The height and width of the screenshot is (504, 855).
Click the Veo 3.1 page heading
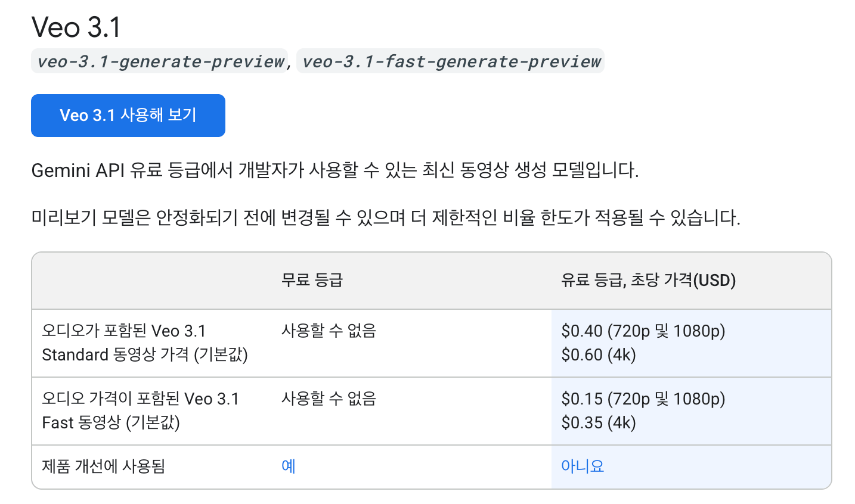pos(76,27)
